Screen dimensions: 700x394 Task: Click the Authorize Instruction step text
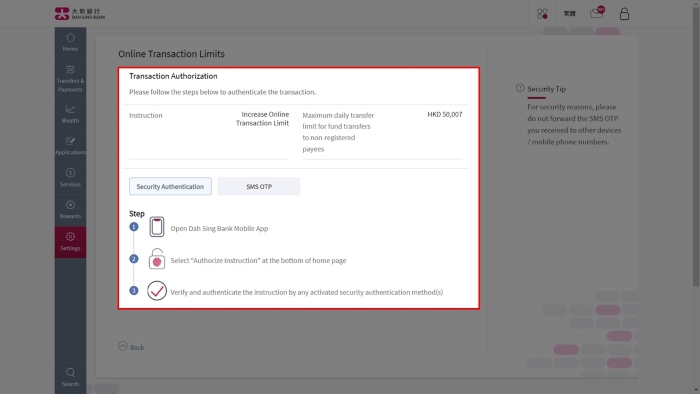(258, 261)
